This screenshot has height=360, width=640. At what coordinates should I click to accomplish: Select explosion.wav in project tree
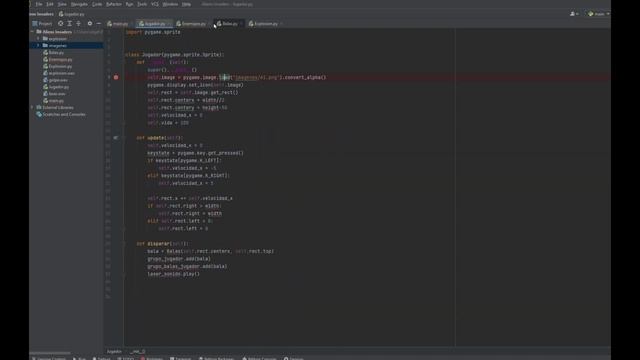click(59, 73)
